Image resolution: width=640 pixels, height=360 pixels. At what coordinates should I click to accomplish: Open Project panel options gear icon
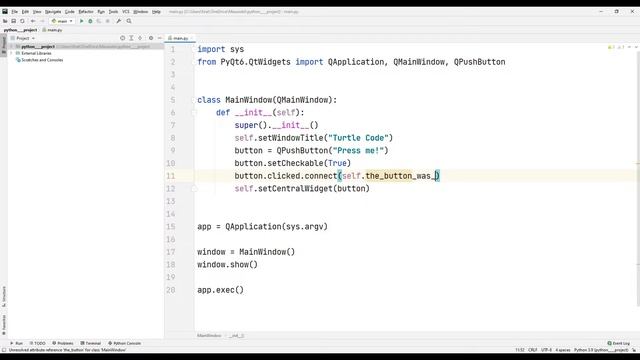tap(151, 38)
